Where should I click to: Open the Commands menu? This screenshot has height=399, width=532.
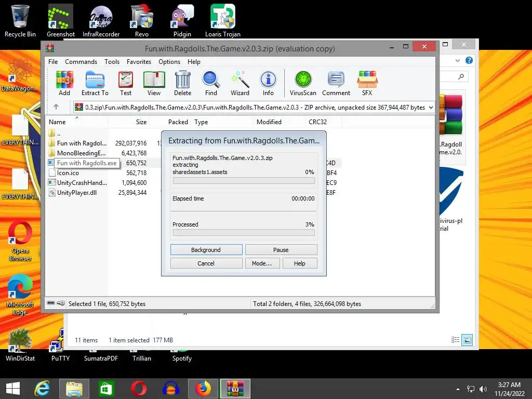(81, 62)
